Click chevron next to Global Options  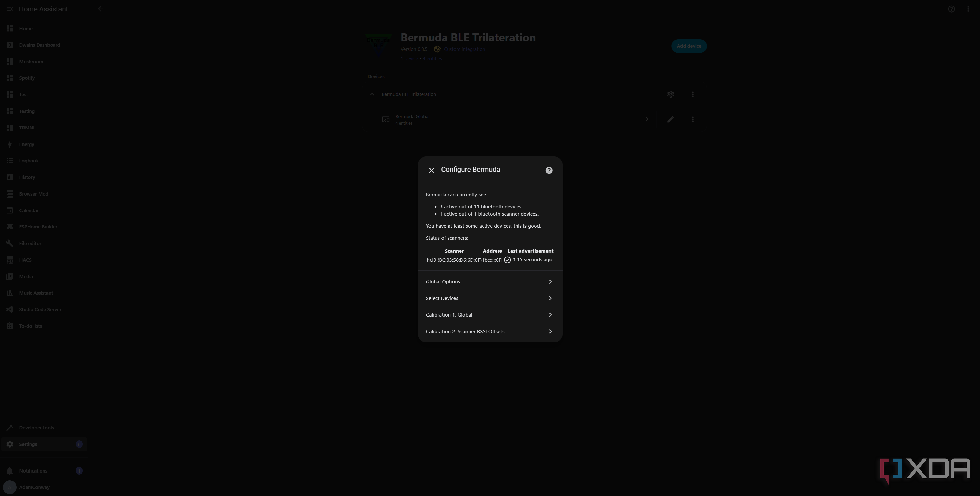[x=550, y=282]
